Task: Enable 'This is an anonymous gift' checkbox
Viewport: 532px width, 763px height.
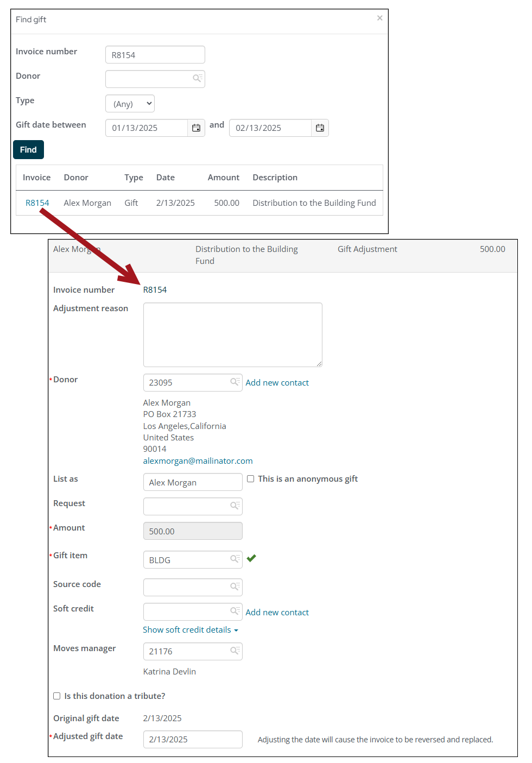Action: point(251,479)
